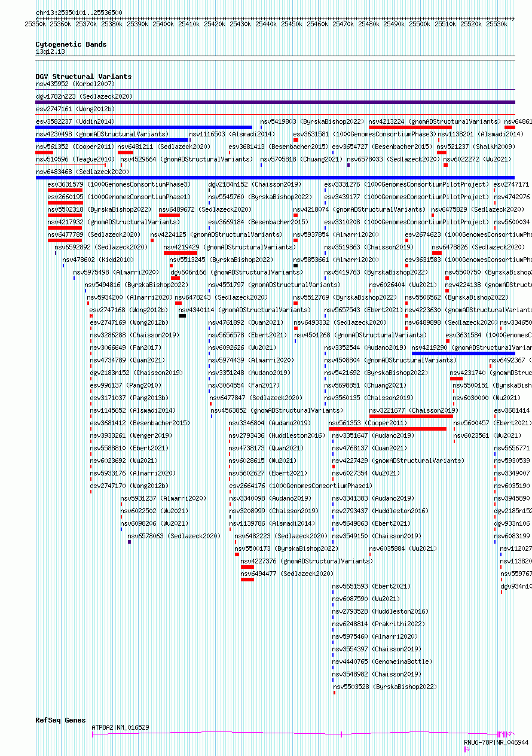Viewport: 532px width, 756px height.
Task: Click the black bar under nsv4340114
Action: point(182,316)
